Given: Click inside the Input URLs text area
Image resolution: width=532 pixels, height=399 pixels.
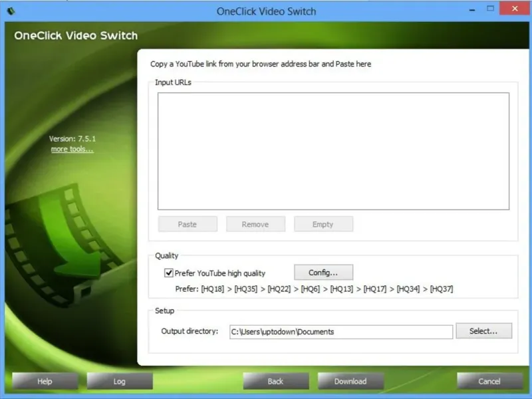Looking at the screenshot, I should (x=334, y=152).
